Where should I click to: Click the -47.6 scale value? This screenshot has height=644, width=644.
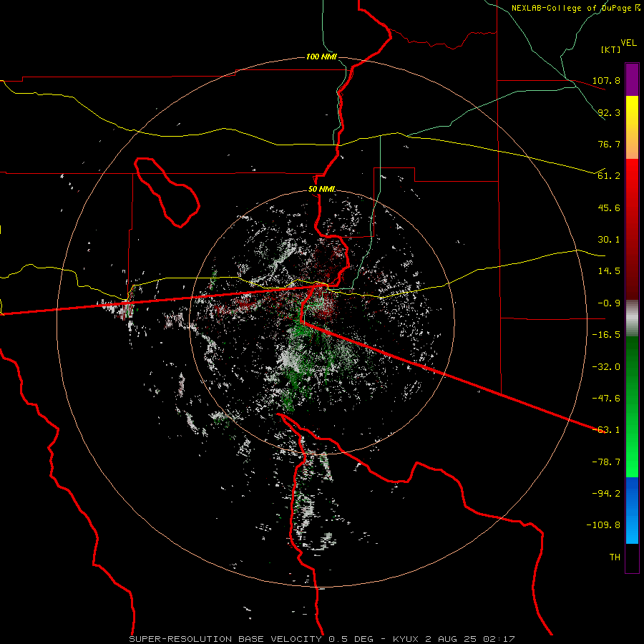606,399
